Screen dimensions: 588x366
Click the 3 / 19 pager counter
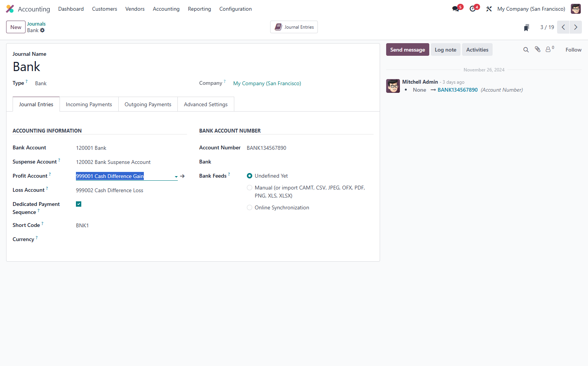[x=547, y=27]
